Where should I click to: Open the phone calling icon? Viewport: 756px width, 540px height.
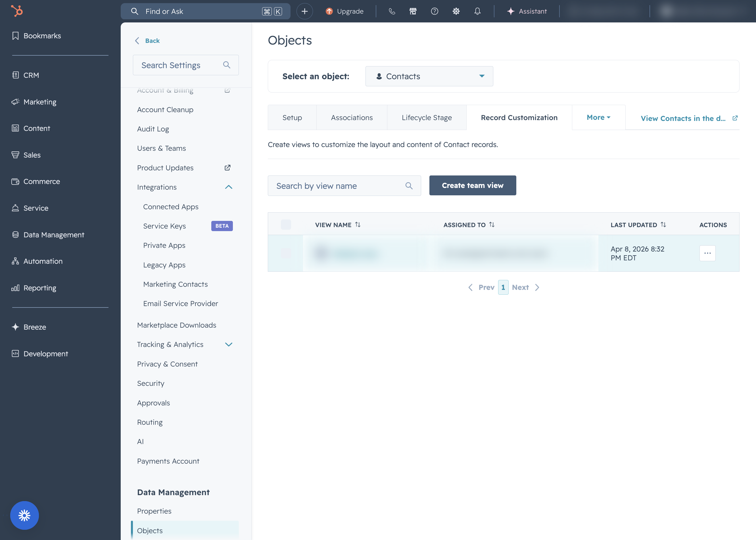392,11
